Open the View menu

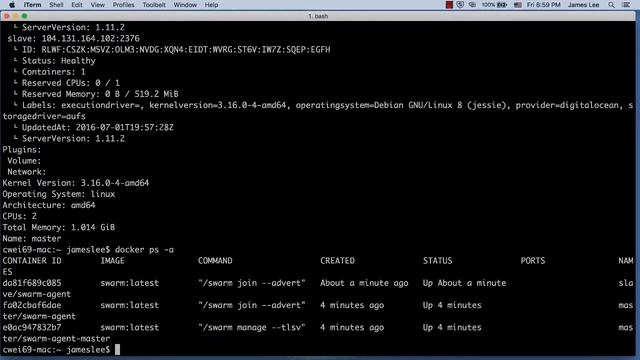(97, 5)
